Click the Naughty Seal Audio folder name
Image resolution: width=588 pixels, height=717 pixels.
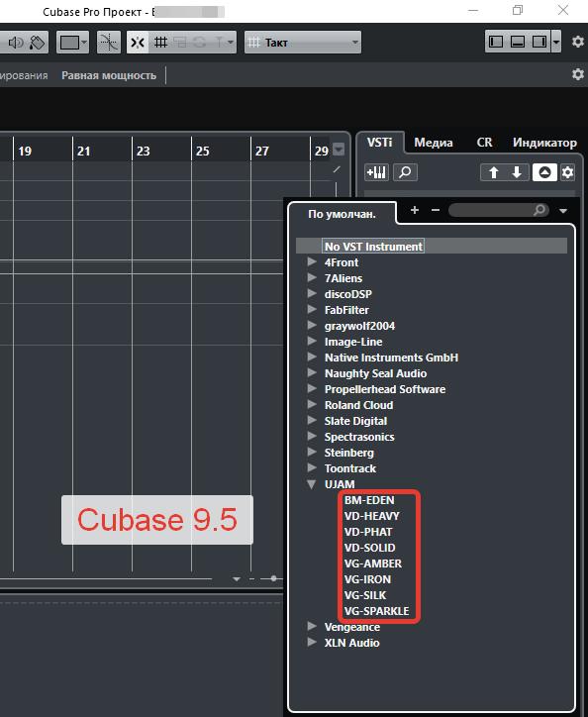375,373
